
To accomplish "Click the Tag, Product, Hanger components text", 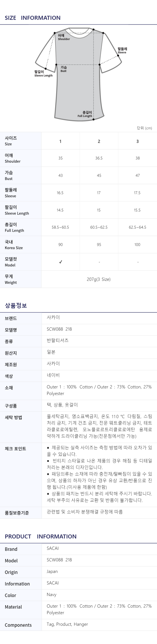I will tap(67, 624).
